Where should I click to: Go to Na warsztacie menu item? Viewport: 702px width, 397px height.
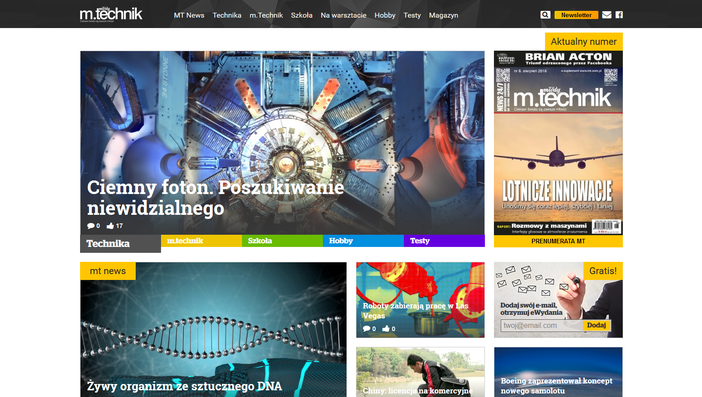343,15
